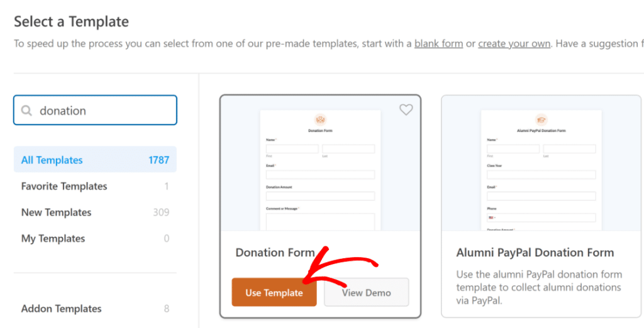The image size is (644, 328).
Task: Click the Alumni PayPal graduation cap icon
Action: click(x=541, y=119)
